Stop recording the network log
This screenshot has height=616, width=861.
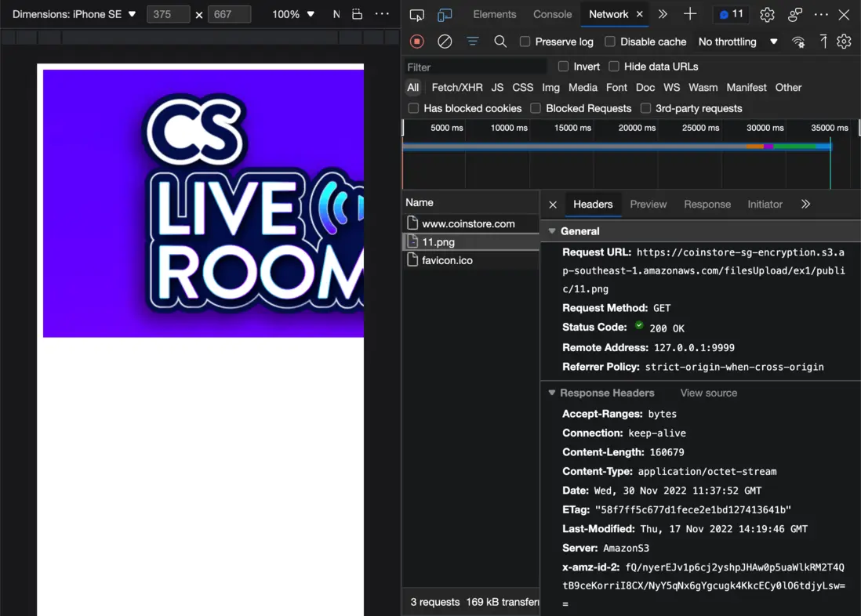pyautogui.click(x=417, y=42)
